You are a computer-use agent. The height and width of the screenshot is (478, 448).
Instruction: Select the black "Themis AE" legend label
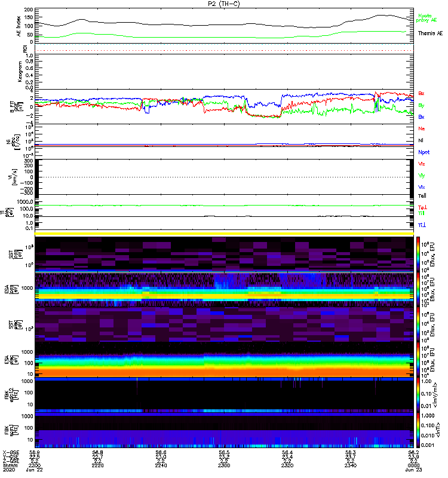tap(430, 33)
